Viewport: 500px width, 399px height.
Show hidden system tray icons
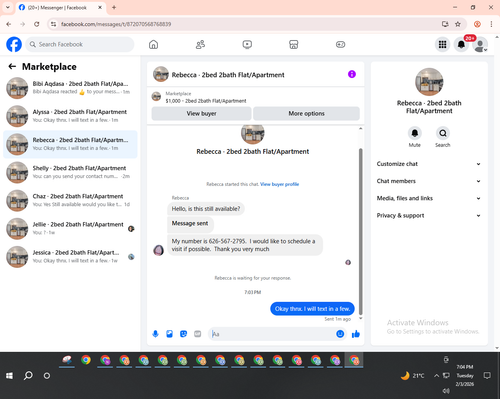436,376
